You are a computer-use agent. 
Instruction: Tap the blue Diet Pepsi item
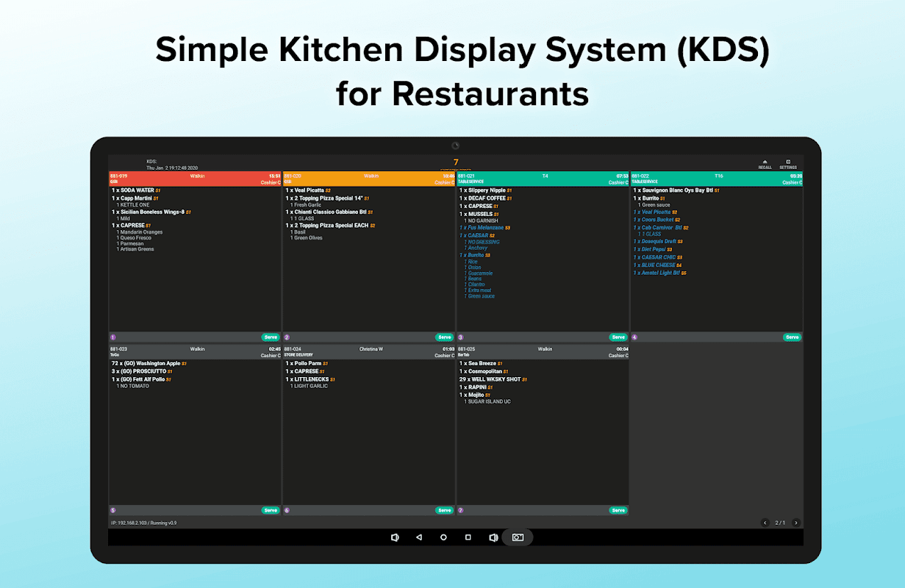(653, 249)
